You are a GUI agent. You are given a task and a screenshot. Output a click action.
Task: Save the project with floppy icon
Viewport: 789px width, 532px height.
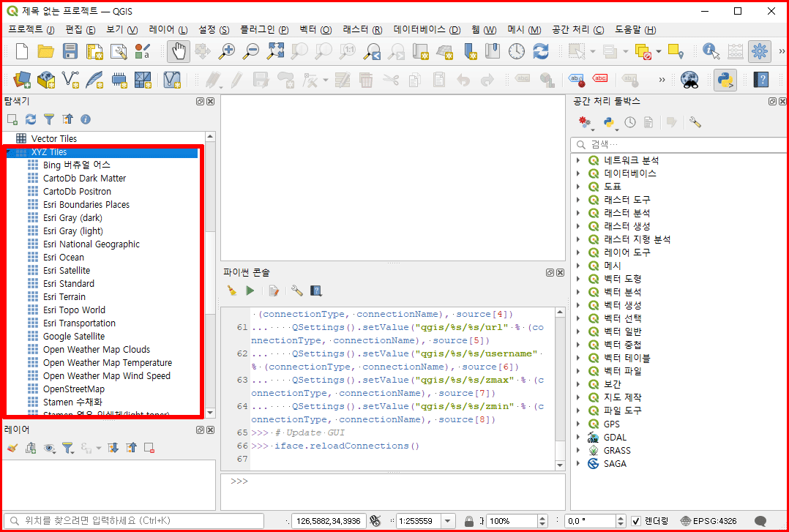click(x=70, y=51)
